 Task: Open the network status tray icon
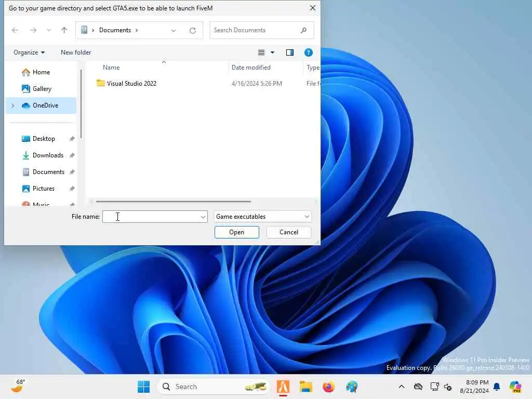[x=434, y=387]
